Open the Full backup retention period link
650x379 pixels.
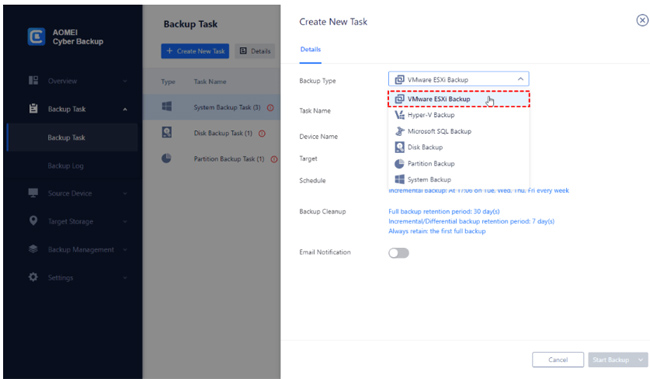(444, 211)
